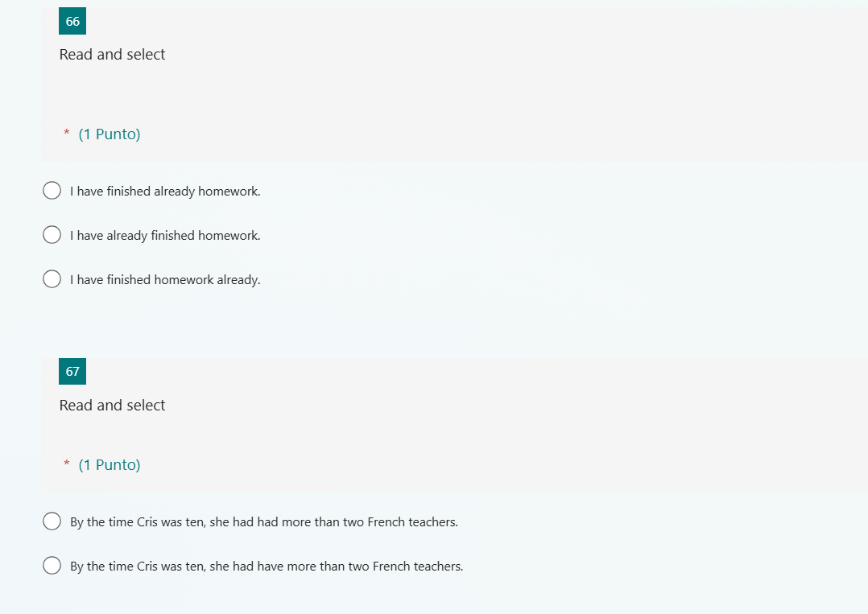This screenshot has width=868, height=614.
Task: Click the red required asterisk in question 66
Action: 66,133
